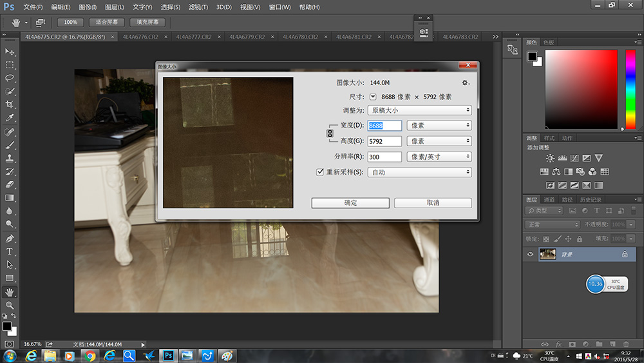Toggle the width-height constrain proportions link
Image resolution: width=644 pixels, height=363 pixels.
tap(330, 133)
